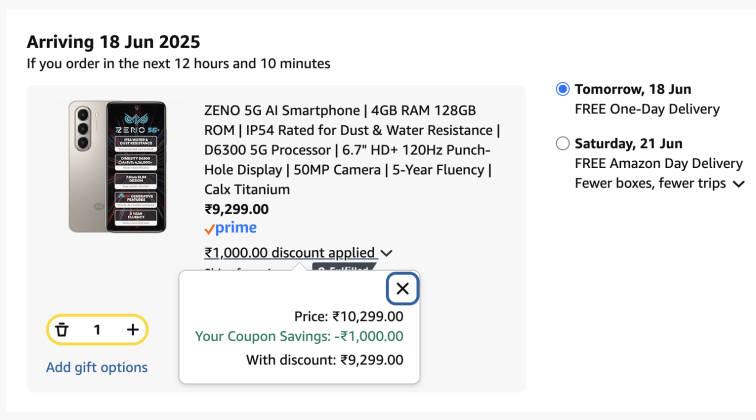The image size is (756, 420).
Task: Click the FREE Amazon Day Delivery label
Action: [x=658, y=163]
